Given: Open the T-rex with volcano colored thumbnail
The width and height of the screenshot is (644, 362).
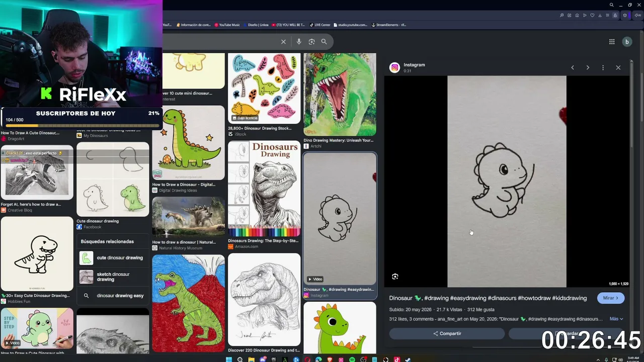Looking at the screenshot, I should click(x=189, y=304).
